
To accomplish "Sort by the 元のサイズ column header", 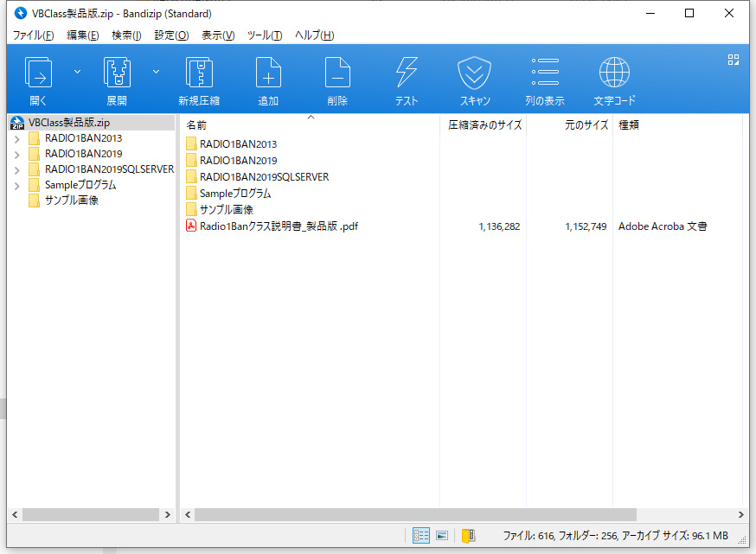I will (x=586, y=125).
